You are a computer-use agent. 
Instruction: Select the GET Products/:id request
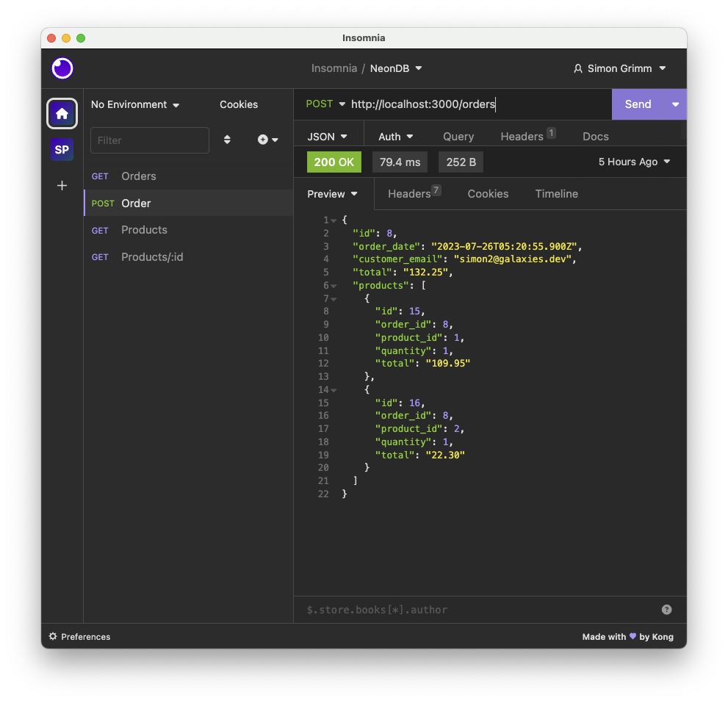pos(189,257)
